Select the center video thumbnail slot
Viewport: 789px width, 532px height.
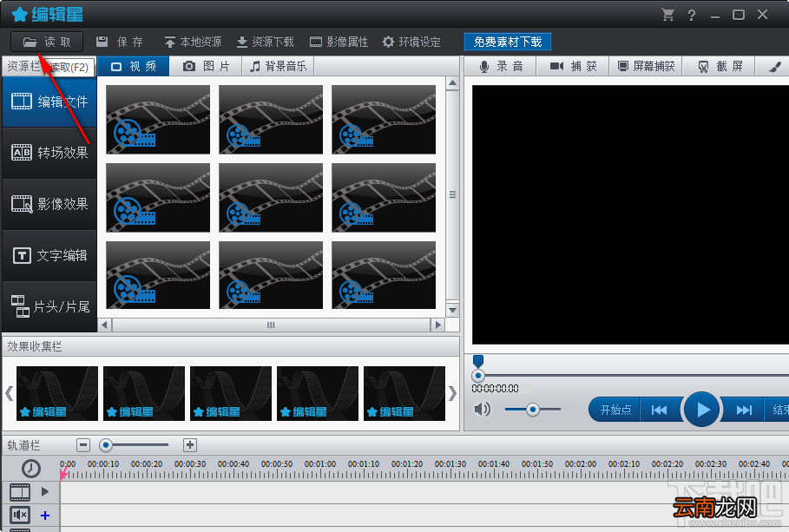[x=271, y=197]
